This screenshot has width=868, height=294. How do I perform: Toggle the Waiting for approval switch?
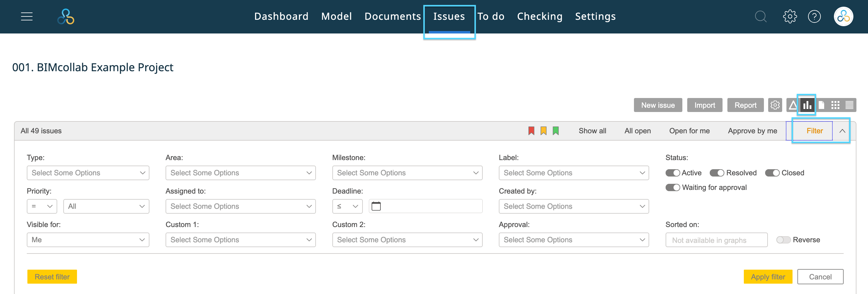pyautogui.click(x=673, y=187)
